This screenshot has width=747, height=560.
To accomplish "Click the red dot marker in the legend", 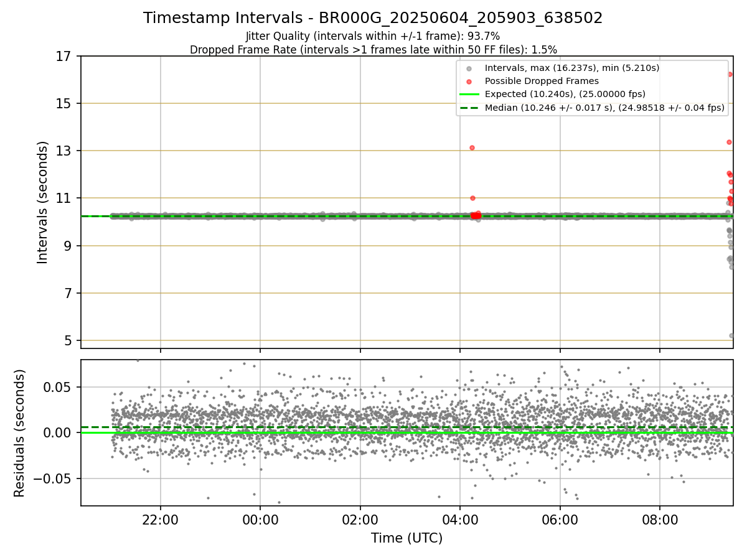I will pyautogui.click(x=469, y=82).
